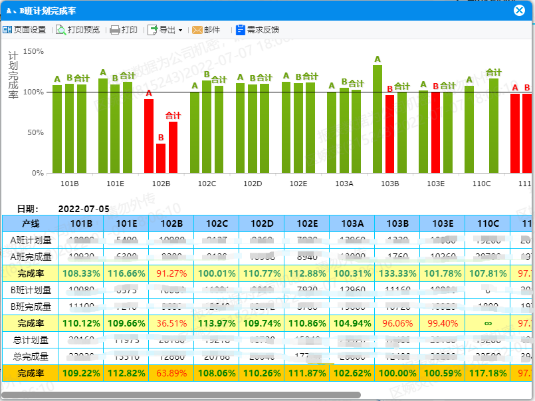535x401 pixels.
Task: Click the date value 2022-07-05
Action: click(84, 209)
